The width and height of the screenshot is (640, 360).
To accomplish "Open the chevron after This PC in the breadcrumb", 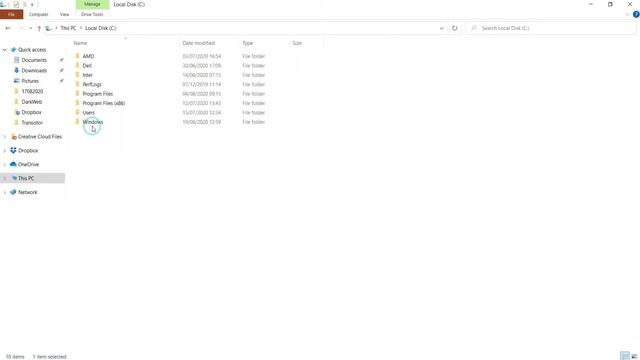I will (81, 28).
